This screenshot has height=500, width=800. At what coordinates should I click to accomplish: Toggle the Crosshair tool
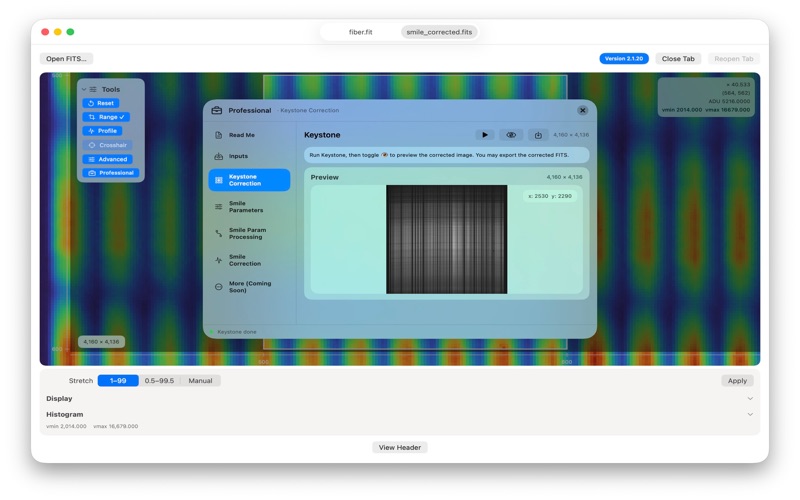[x=108, y=145]
